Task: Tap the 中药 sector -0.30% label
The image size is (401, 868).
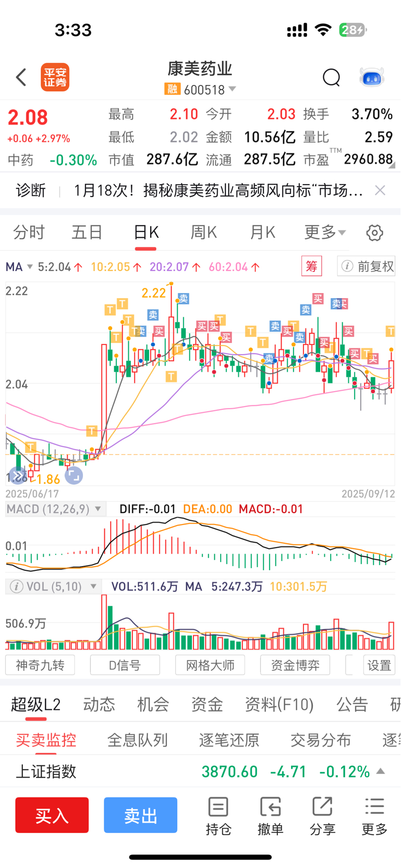Action: (x=52, y=160)
